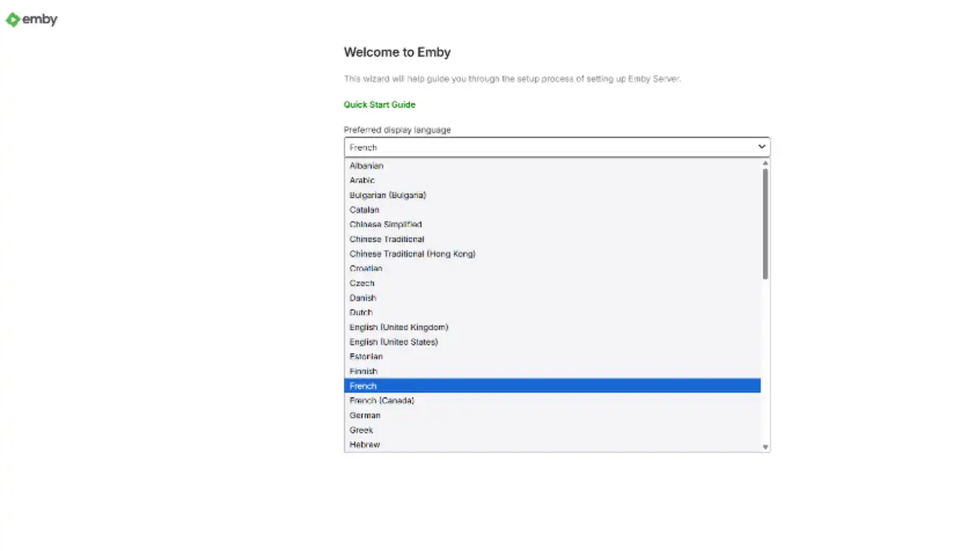Select the highlighted French option
980x551 pixels.
pos(552,386)
